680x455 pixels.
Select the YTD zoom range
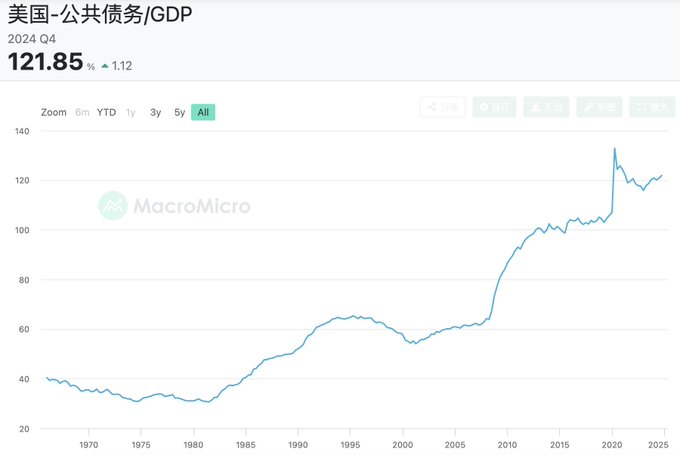(106, 112)
